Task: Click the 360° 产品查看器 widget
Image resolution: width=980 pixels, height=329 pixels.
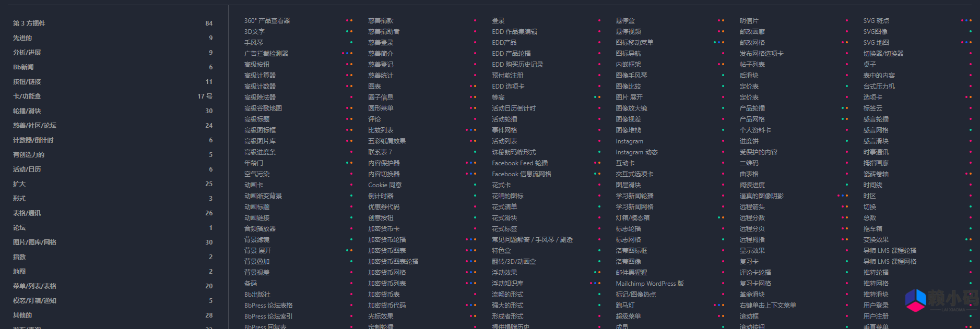Action: pos(267,21)
